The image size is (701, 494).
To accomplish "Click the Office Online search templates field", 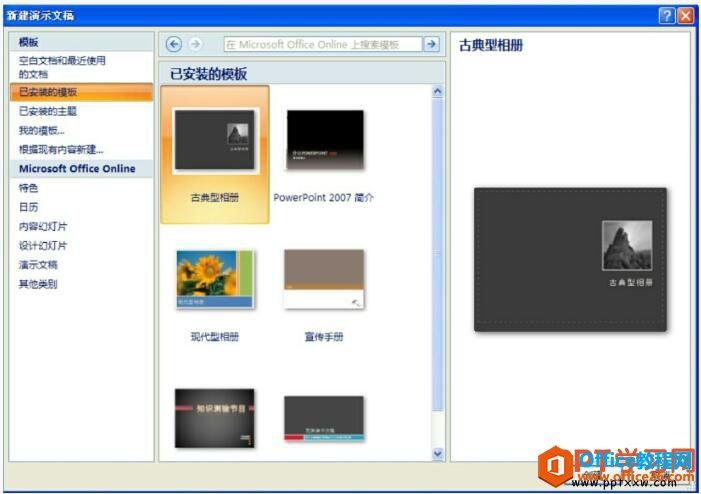I will pos(323,44).
